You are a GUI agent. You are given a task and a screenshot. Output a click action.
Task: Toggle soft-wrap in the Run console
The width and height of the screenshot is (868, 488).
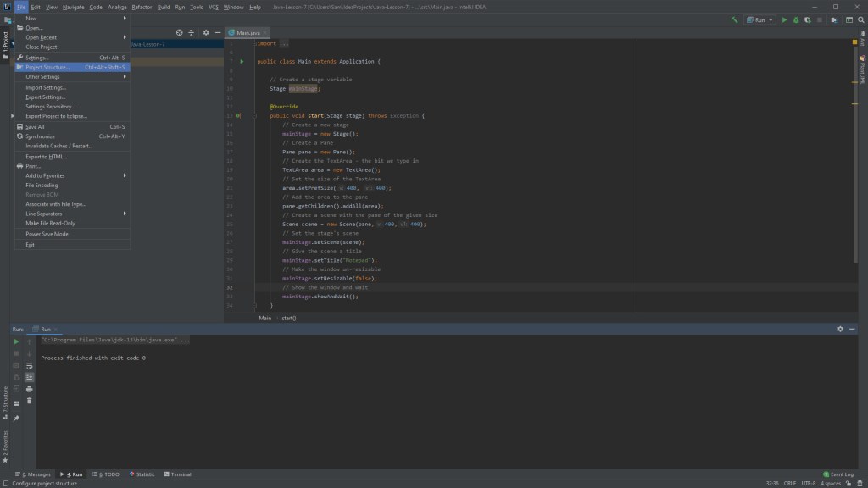click(29, 365)
